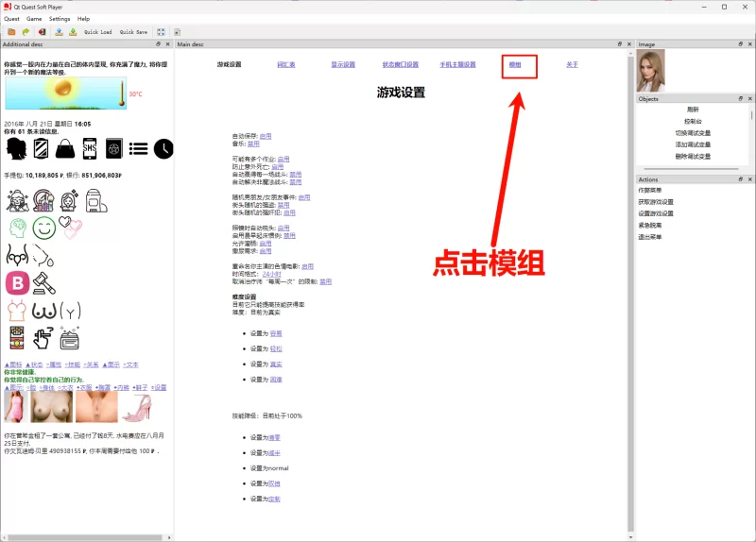The width and height of the screenshot is (756, 542).
Task: Click the hair styling status icon
Action: 17,200
